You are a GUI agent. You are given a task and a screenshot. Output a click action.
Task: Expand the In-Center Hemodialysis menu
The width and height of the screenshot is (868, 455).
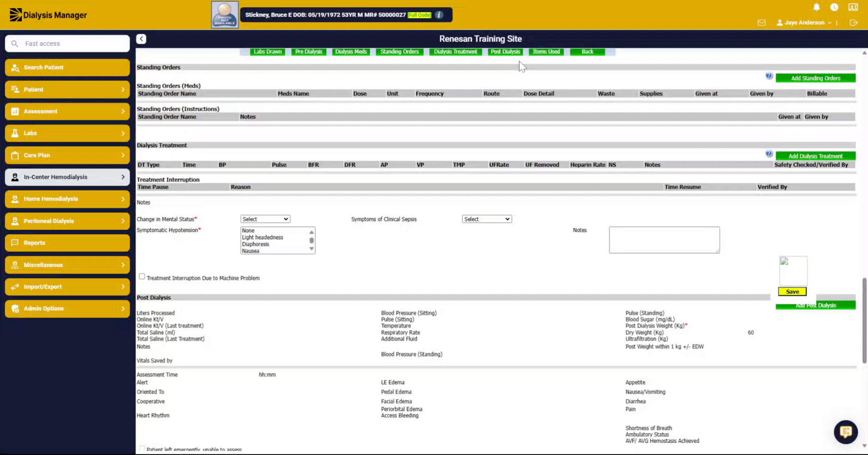click(x=67, y=177)
